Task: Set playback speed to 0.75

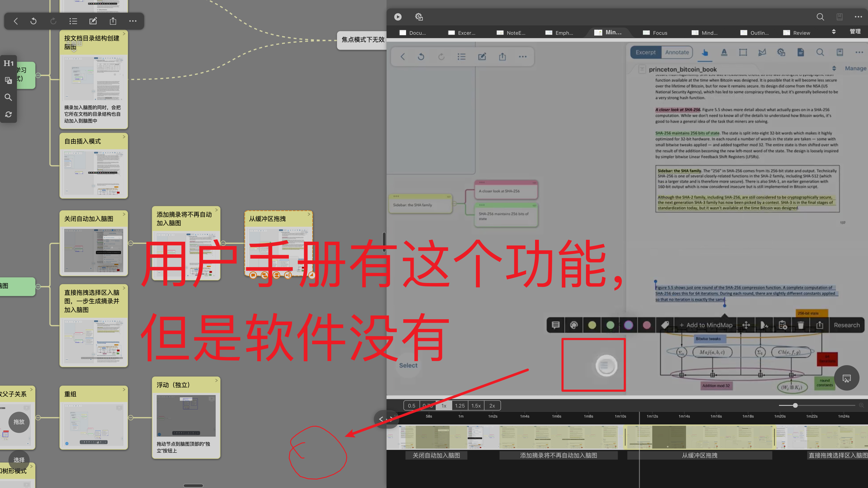Action: 428,406
